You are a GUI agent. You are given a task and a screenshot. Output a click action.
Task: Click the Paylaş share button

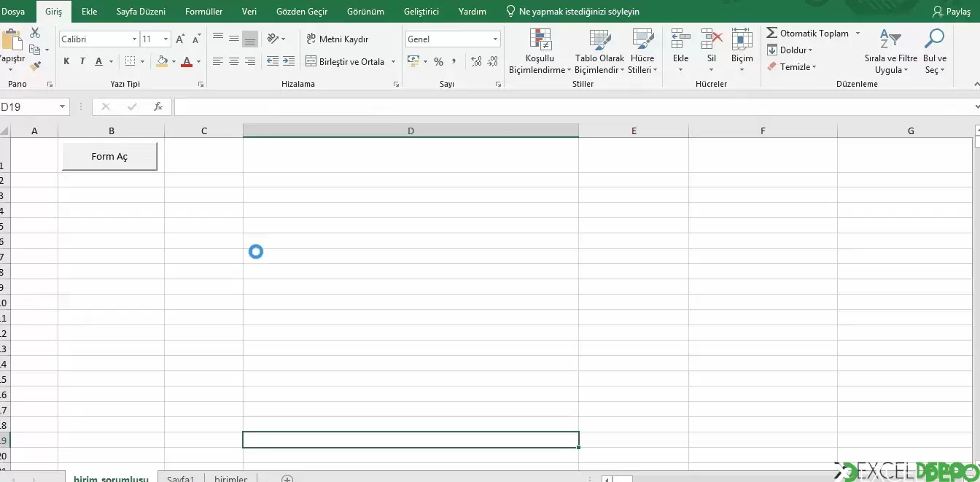point(952,12)
